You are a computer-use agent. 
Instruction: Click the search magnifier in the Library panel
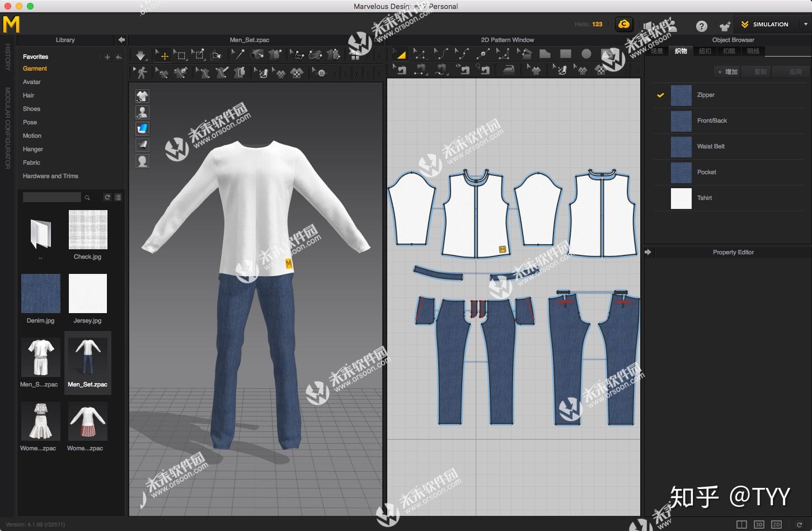(87, 197)
